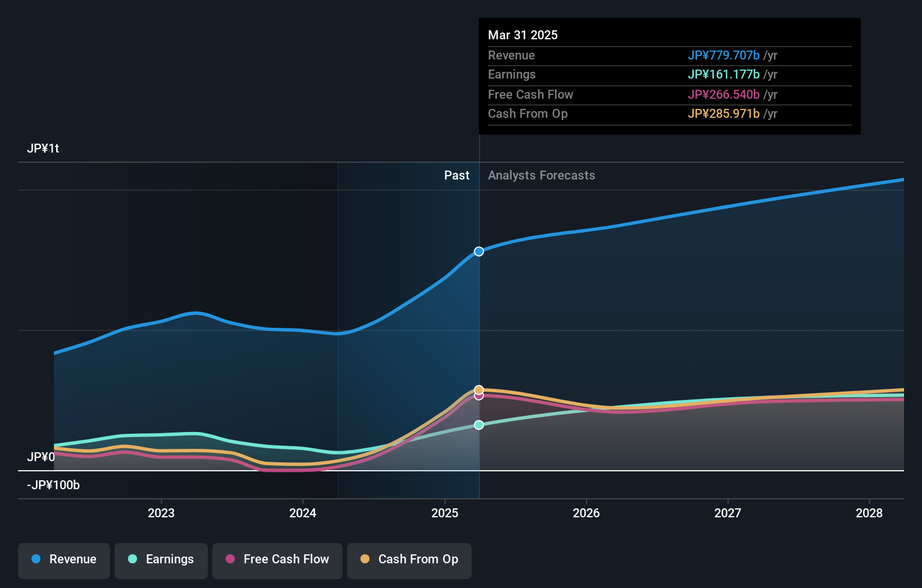
Task: Toggle the Cash From Op legend button
Action: point(409,561)
